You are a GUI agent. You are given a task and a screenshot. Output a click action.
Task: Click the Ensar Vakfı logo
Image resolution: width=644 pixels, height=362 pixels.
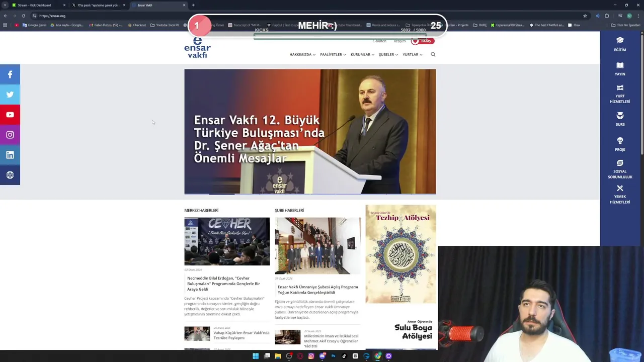tap(197, 47)
